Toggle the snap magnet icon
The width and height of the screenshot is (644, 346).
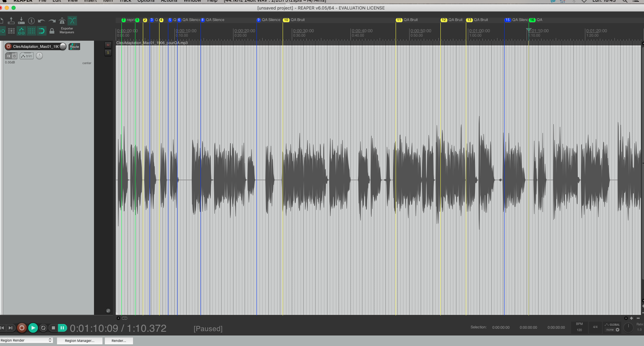click(41, 31)
